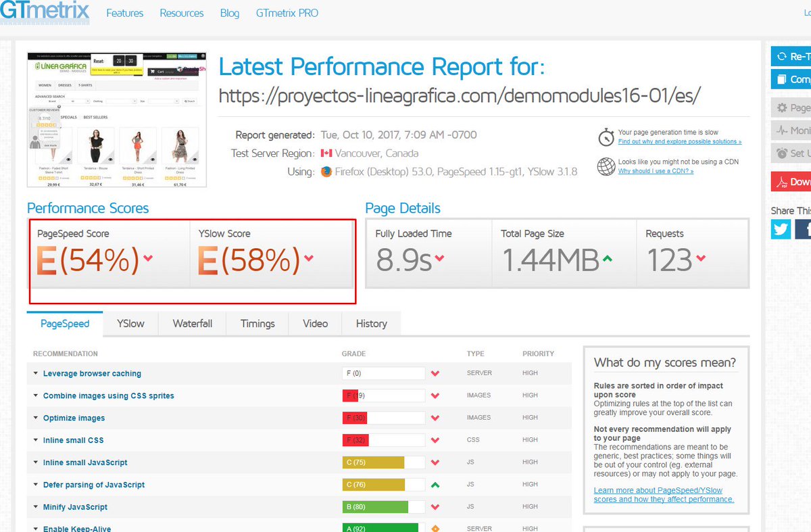811x532 pixels.
Task: Click the C (75) grade bar
Action: point(384,463)
